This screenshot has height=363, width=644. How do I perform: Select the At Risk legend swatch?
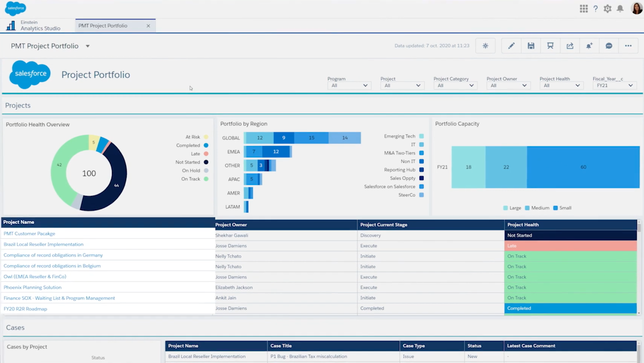(x=206, y=137)
